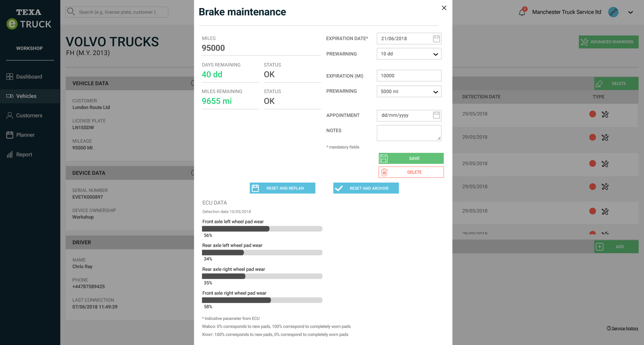Viewport: 644px width, 345px height.
Task: Click the green Delete button in background table
Action: point(616,84)
